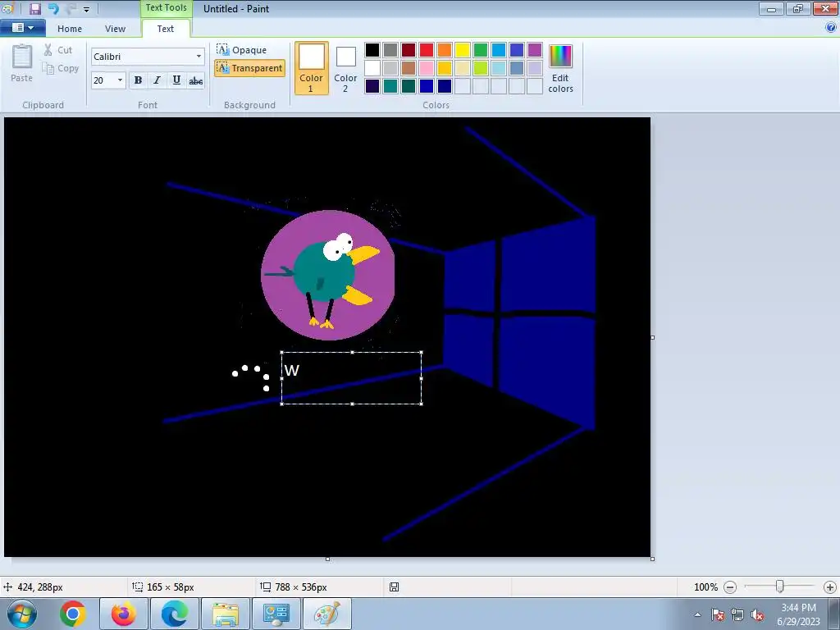Select Transparent background option

point(249,68)
